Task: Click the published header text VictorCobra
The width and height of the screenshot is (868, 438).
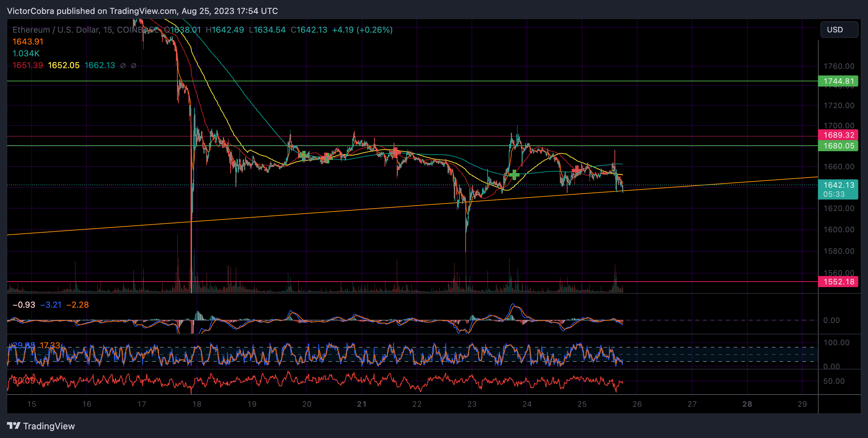Action: (x=31, y=11)
